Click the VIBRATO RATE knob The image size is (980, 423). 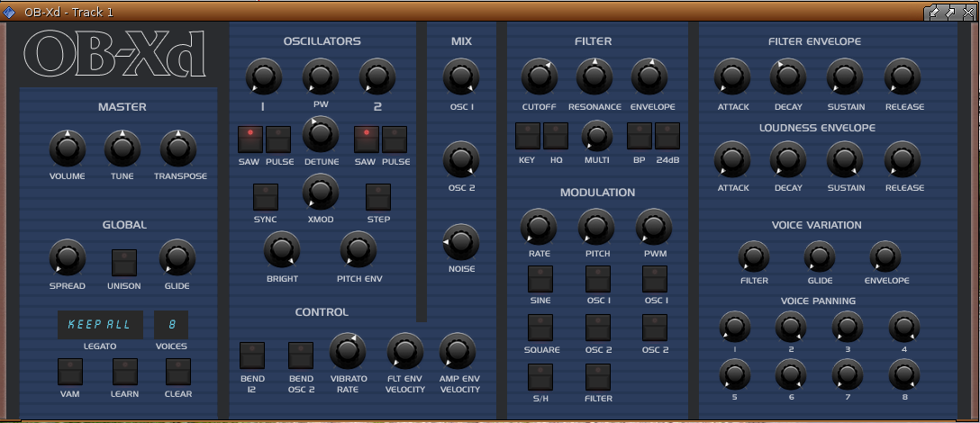coord(348,350)
